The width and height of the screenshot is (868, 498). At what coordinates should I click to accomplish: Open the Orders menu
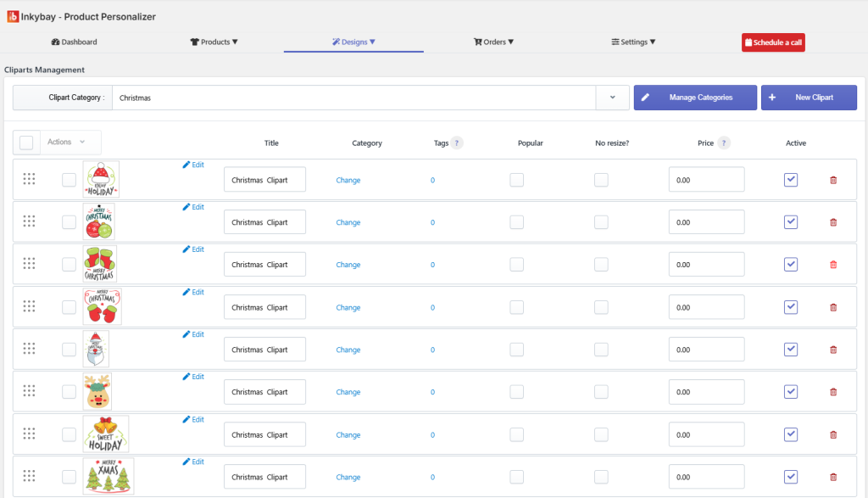click(x=493, y=42)
